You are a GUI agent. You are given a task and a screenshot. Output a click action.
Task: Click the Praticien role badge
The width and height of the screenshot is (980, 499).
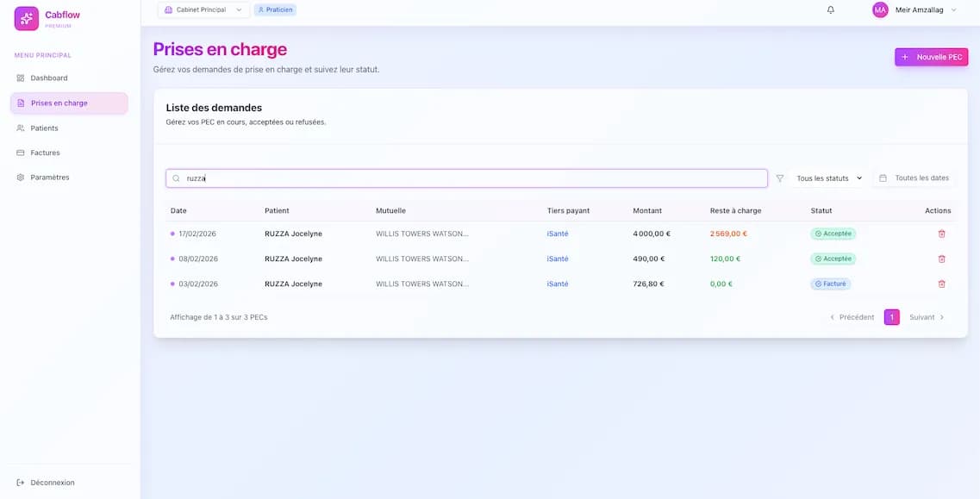click(x=275, y=10)
